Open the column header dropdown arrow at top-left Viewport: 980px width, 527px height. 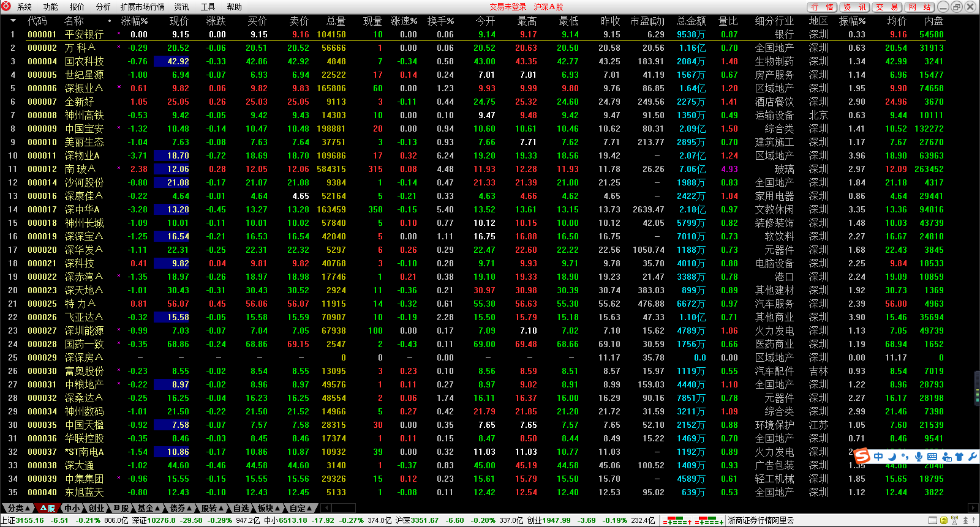pos(13,21)
